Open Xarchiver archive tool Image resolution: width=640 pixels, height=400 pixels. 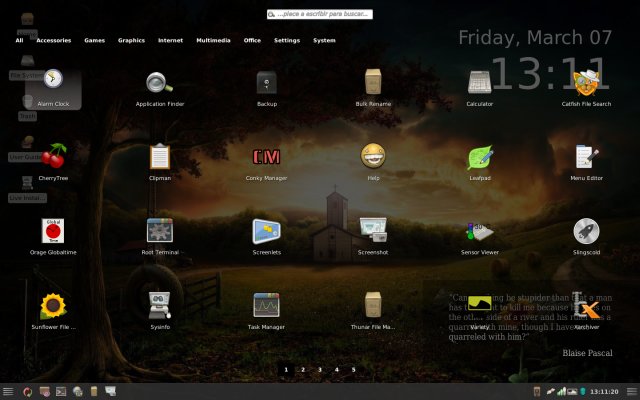(x=587, y=311)
